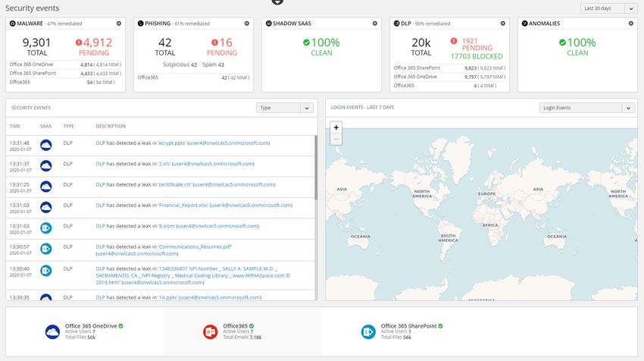The width and height of the screenshot is (644, 361).
Task: Select the Malware Office 365 OneDrive row
Action: pyautogui.click(x=65, y=64)
